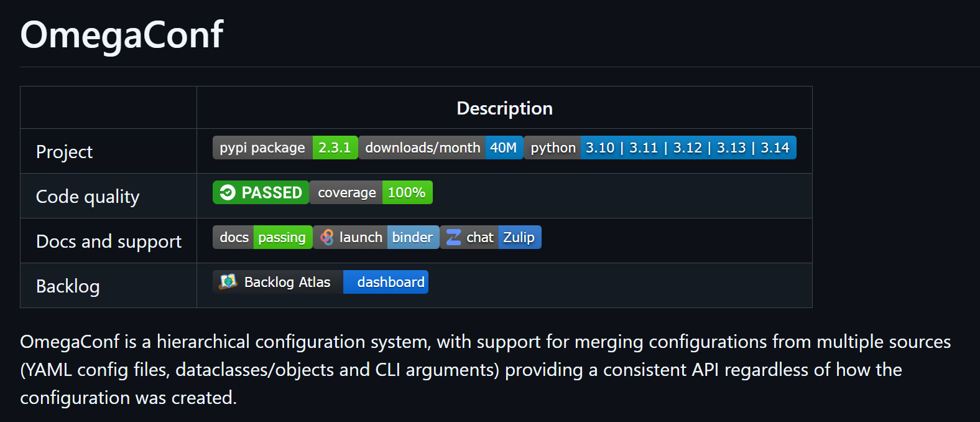Click the Backlog row label
Screen dimensions: 980x422
tap(68, 286)
